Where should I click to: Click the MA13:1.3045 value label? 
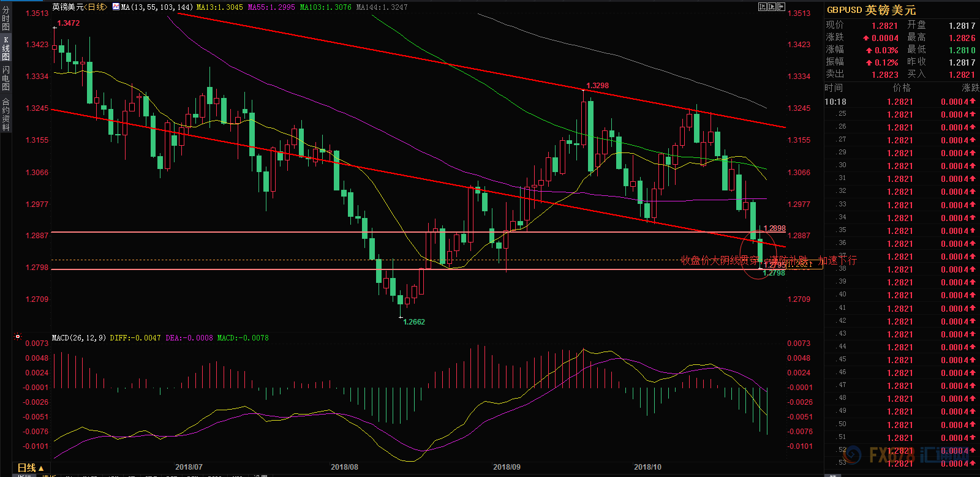(x=219, y=7)
